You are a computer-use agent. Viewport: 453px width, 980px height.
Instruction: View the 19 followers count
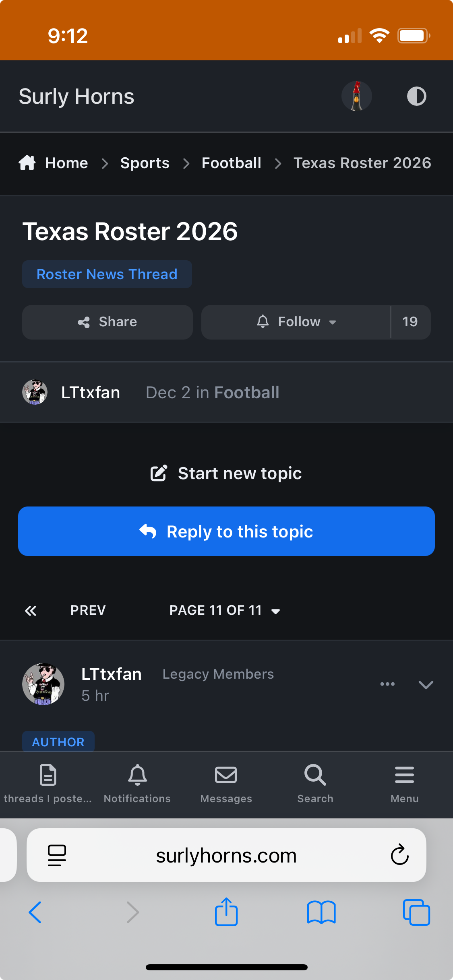point(410,322)
